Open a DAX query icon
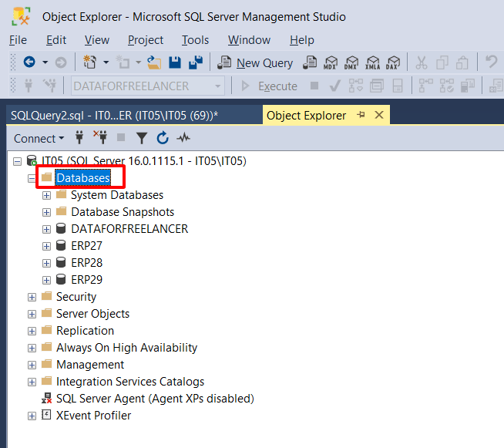The height and width of the screenshot is (448, 504). tap(393, 62)
